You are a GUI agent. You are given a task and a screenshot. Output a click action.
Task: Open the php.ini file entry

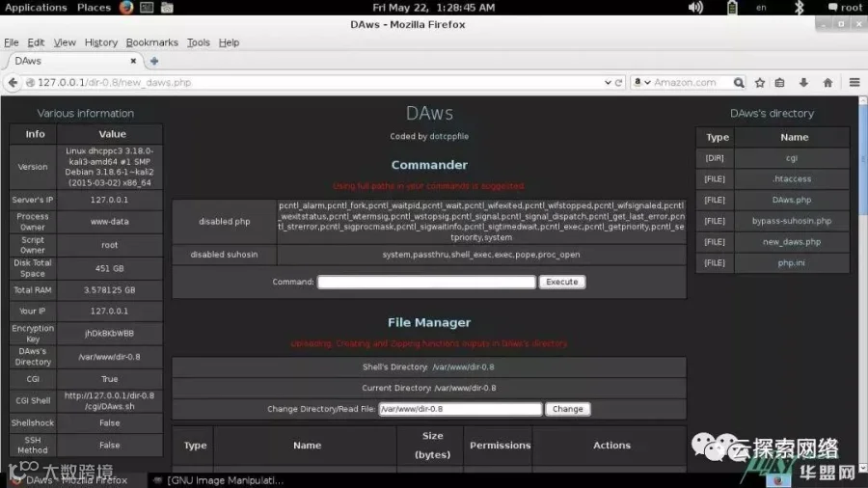[x=792, y=263]
